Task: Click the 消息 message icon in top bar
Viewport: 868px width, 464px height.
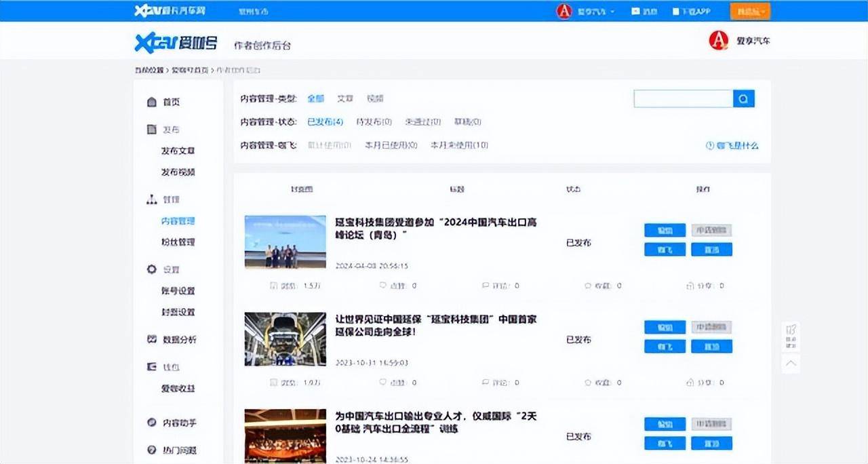Action: [x=635, y=12]
